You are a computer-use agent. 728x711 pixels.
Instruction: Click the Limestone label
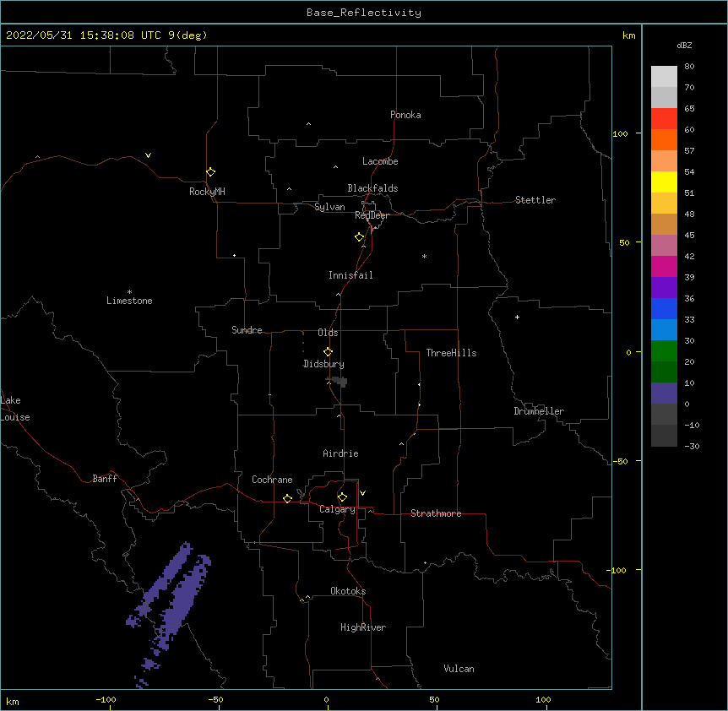click(x=129, y=301)
